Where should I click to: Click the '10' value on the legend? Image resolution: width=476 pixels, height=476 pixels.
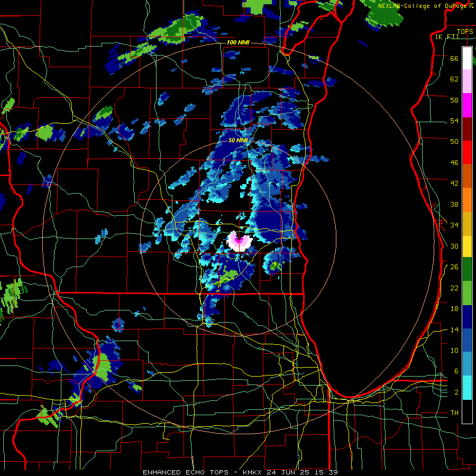[454, 351]
